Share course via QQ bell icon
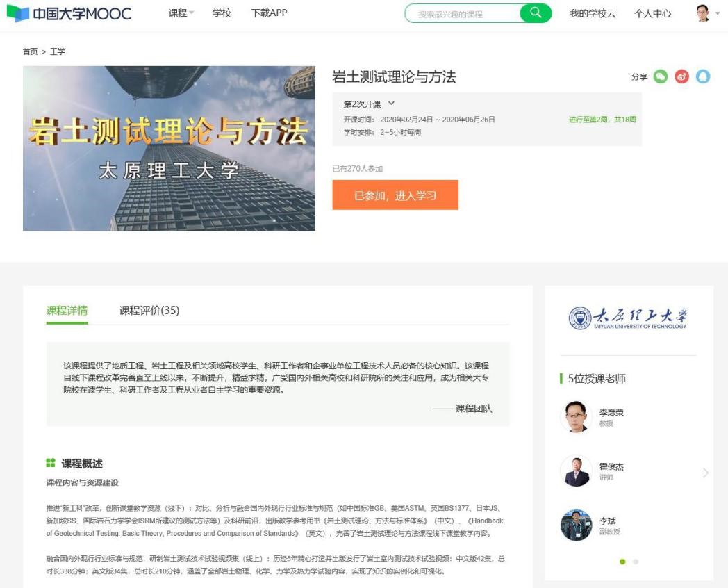 pos(703,77)
